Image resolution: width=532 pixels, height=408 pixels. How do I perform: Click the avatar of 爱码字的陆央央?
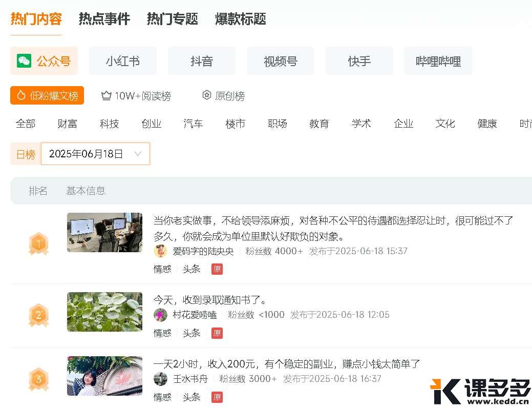tap(160, 251)
